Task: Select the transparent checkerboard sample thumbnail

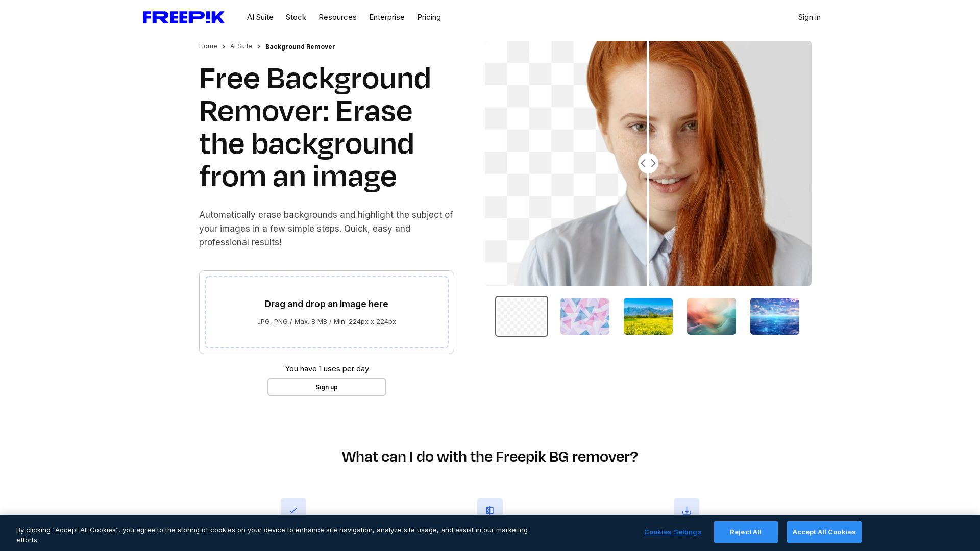Action: point(521,316)
